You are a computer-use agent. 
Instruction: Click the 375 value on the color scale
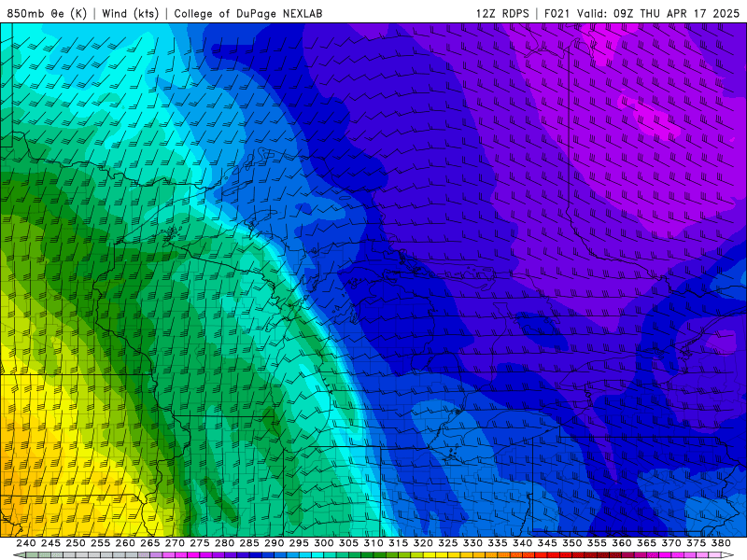696,543
